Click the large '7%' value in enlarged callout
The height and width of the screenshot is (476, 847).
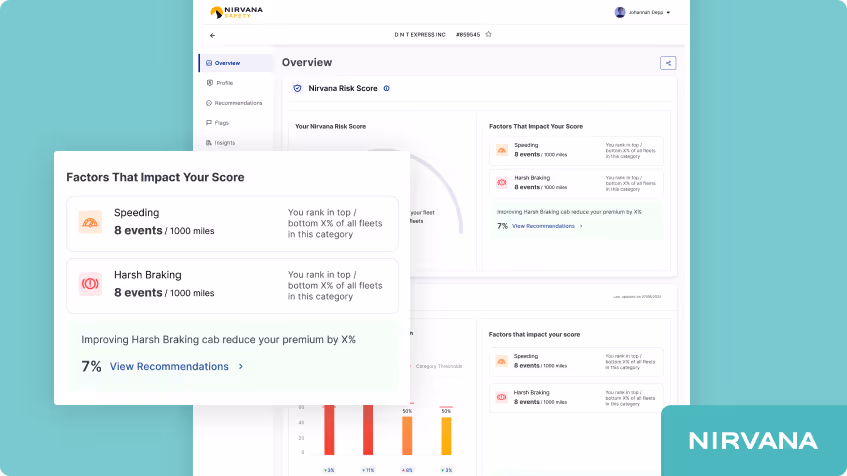pos(91,366)
